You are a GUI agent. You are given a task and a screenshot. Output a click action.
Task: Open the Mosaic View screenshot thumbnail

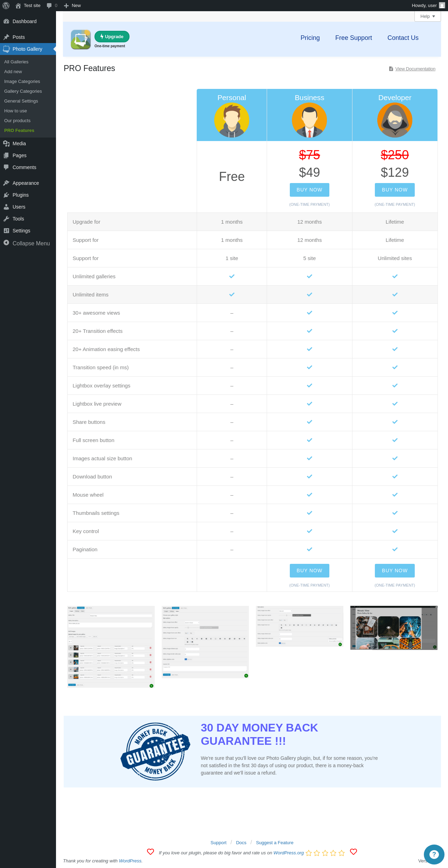(394, 628)
